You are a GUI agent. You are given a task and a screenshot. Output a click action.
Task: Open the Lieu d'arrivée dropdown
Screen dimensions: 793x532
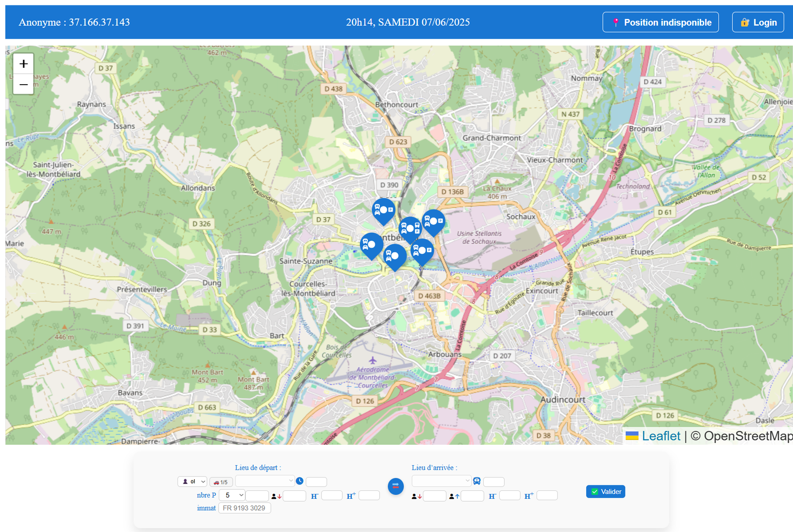click(x=442, y=480)
